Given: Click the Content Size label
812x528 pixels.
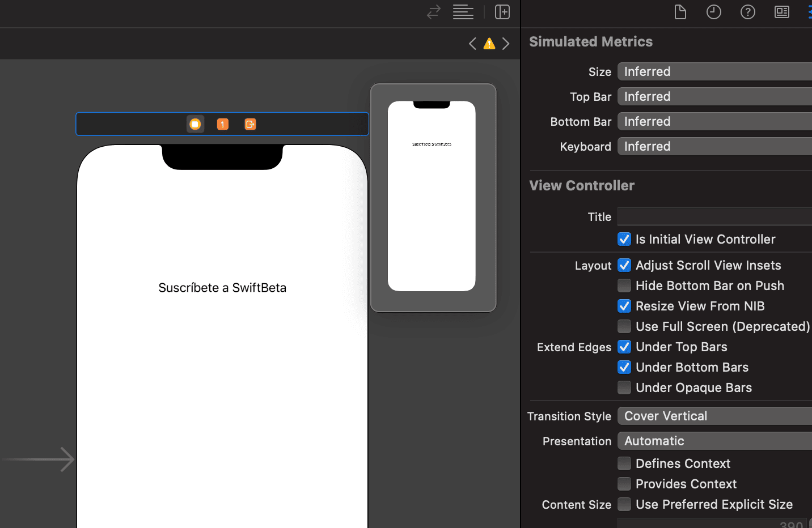Looking at the screenshot, I should pyautogui.click(x=576, y=505).
